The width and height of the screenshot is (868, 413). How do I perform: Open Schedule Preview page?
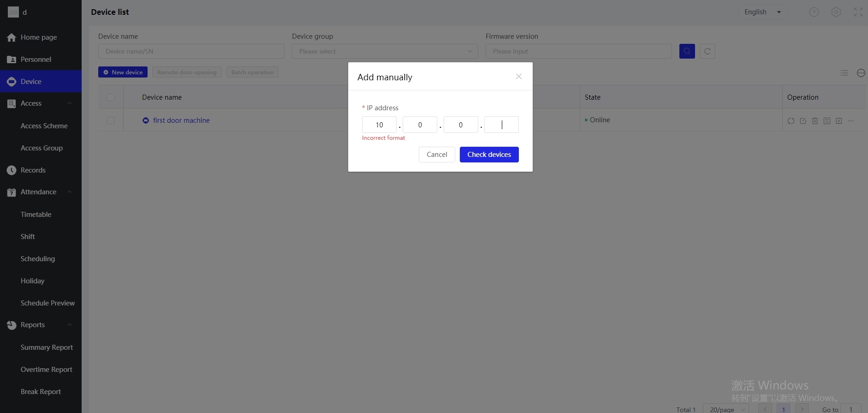point(48,303)
